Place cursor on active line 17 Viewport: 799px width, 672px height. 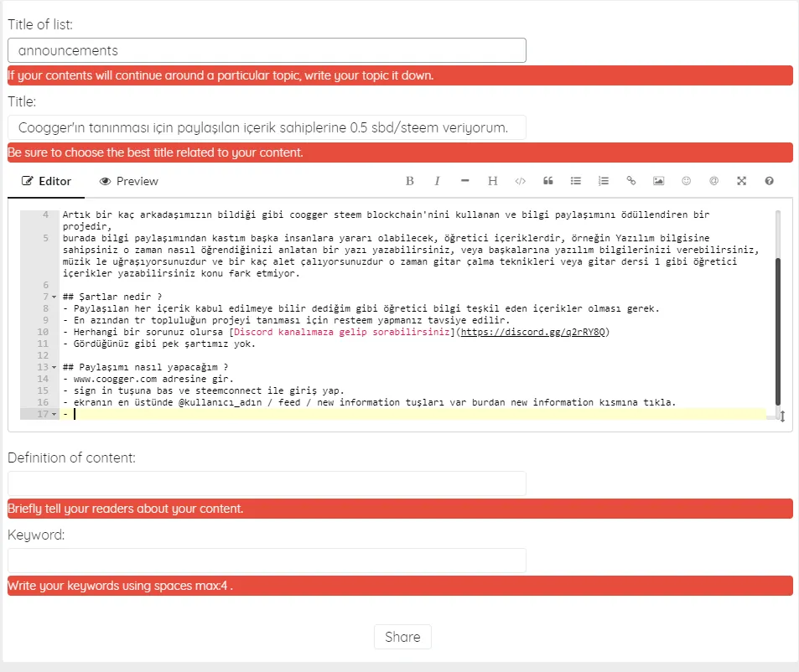coord(414,414)
